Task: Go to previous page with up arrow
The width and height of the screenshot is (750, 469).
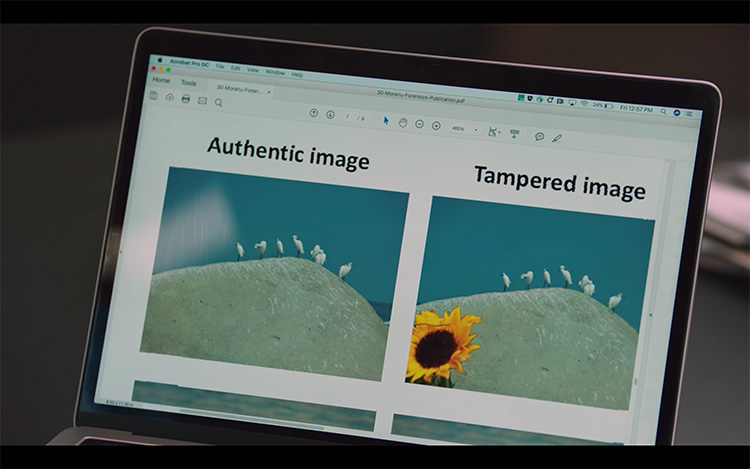Action: coord(314,113)
